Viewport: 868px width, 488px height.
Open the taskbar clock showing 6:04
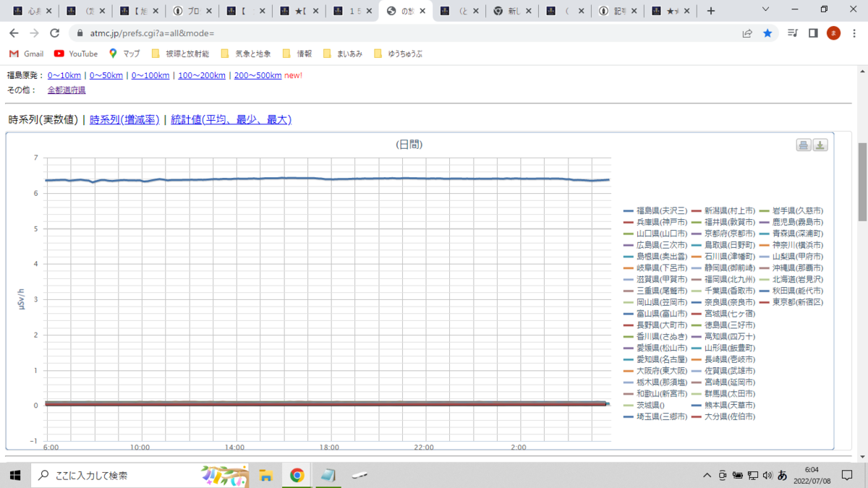click(813, 475)
